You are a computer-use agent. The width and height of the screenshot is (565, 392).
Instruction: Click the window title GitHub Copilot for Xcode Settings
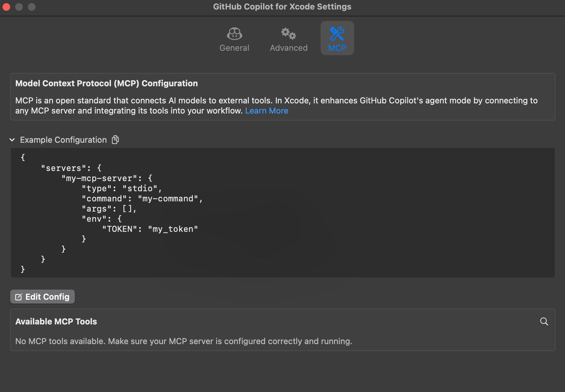coord(282,7)
